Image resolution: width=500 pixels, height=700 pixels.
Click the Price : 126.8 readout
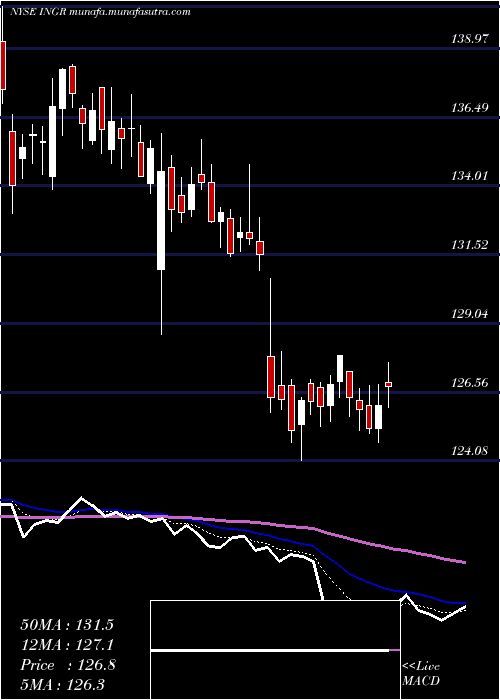tap(68, 665)
